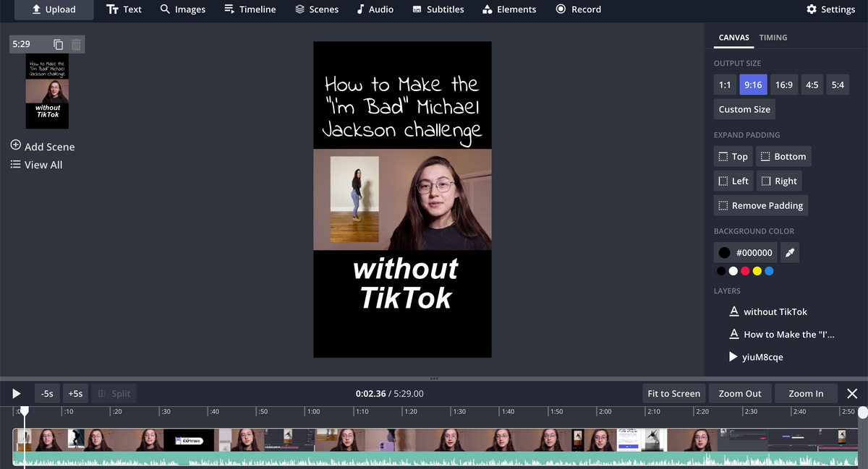Click the duplicate scene icon
Screen dimensions: 868x469
coord(59,45)
